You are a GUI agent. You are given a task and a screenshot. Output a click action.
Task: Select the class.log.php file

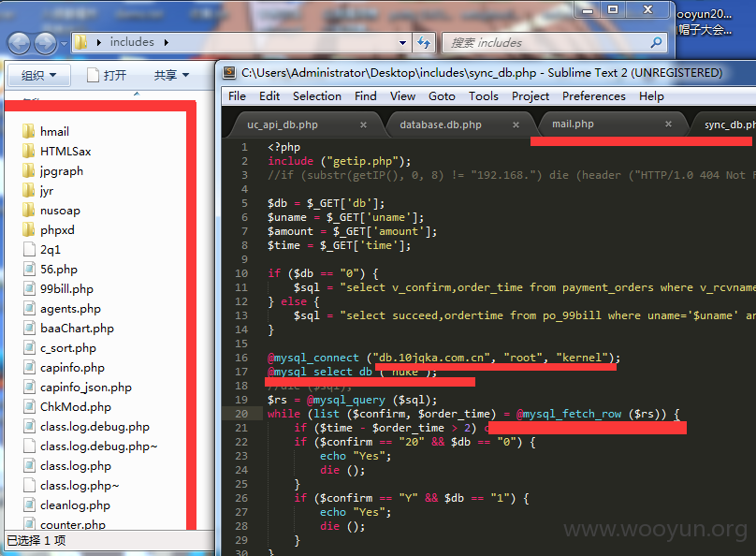pos(67,466)
